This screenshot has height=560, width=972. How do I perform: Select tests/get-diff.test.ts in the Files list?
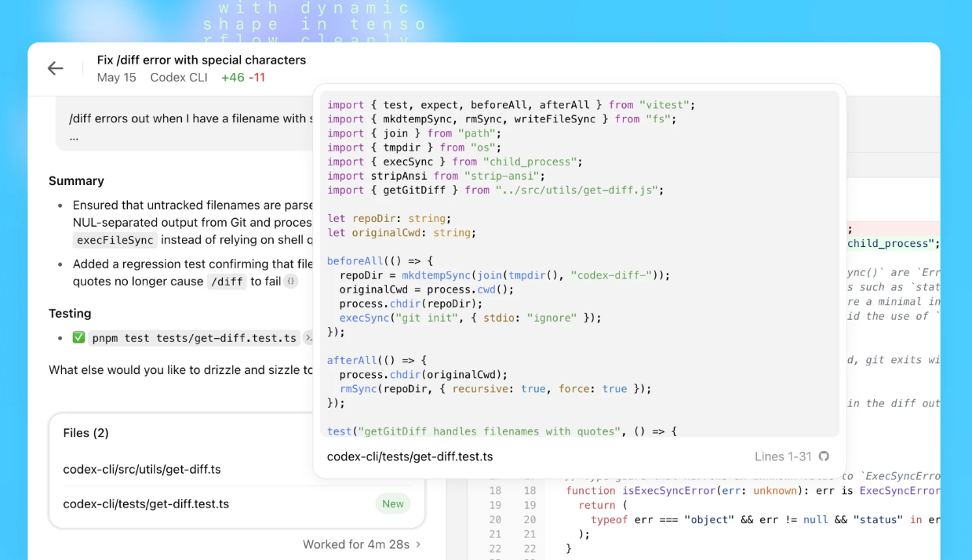click(146, 504)
